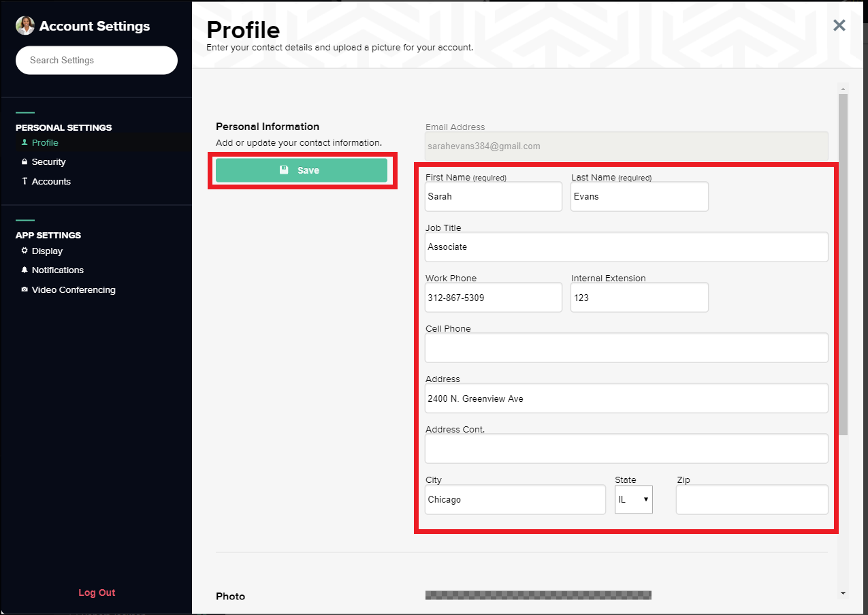Click the Display gear icon in sidebar
Screen dimensions: 868x615
pos(25,251)
